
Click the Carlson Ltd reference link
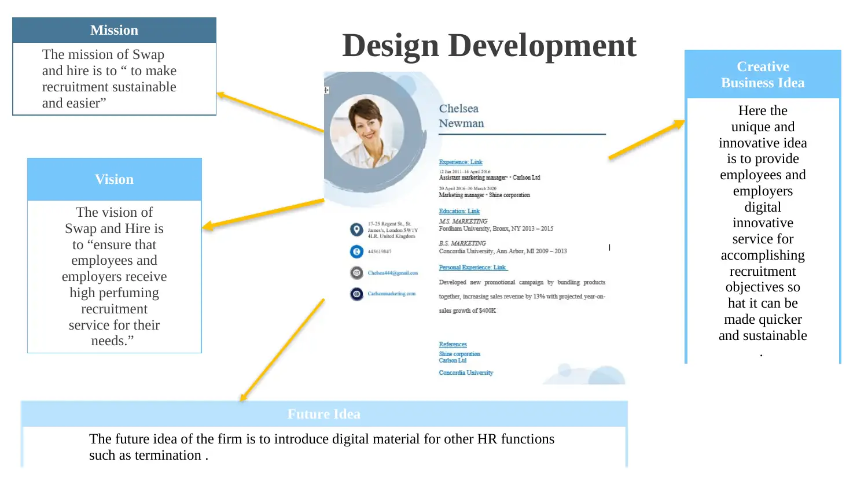click(x=453, y=360)
